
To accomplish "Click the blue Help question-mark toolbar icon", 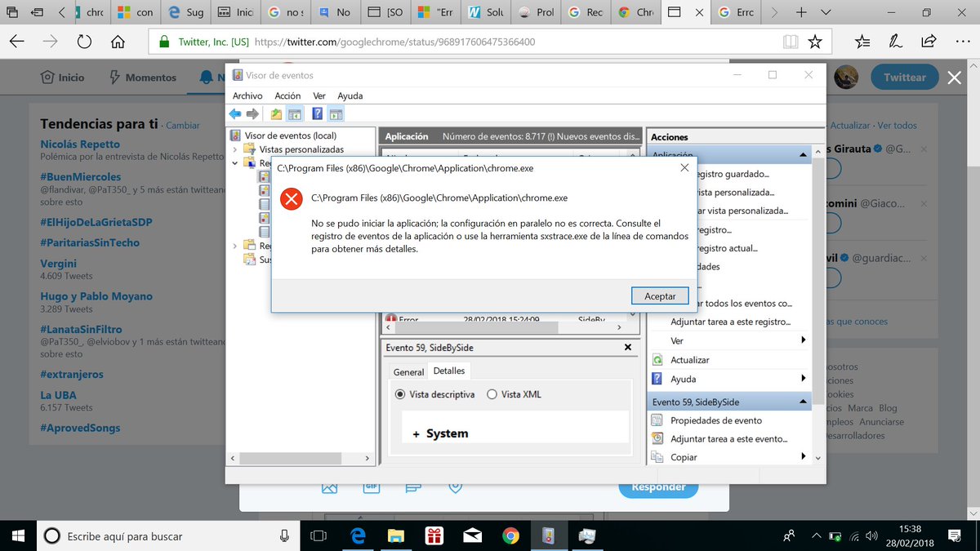I will click(x=317, y=114).
